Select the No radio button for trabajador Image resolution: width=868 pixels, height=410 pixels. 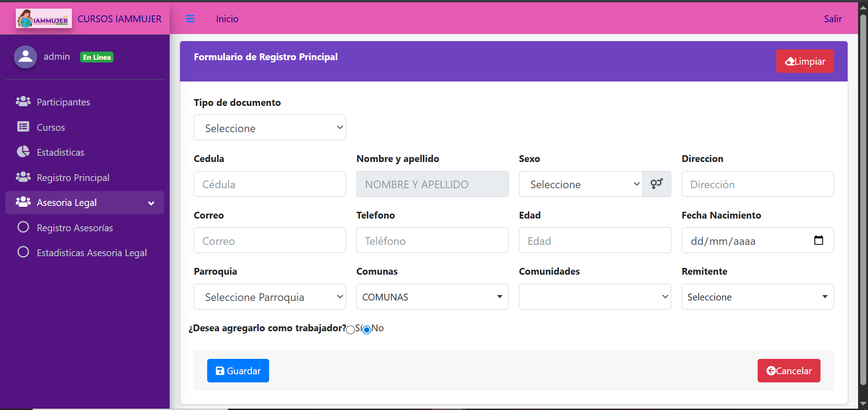pyautogui.click(x=367, y=330)
